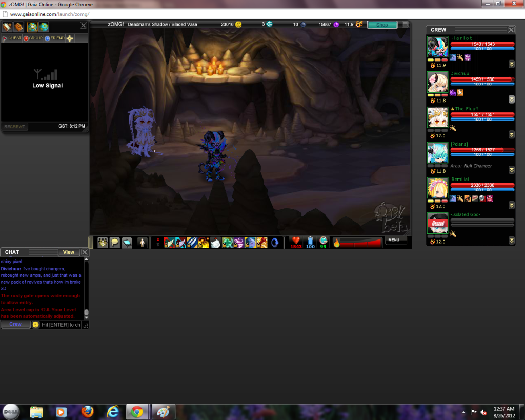Expand -Isolated God- crew member options
Viewport: 525px width, 420px height.
[511, 240]
